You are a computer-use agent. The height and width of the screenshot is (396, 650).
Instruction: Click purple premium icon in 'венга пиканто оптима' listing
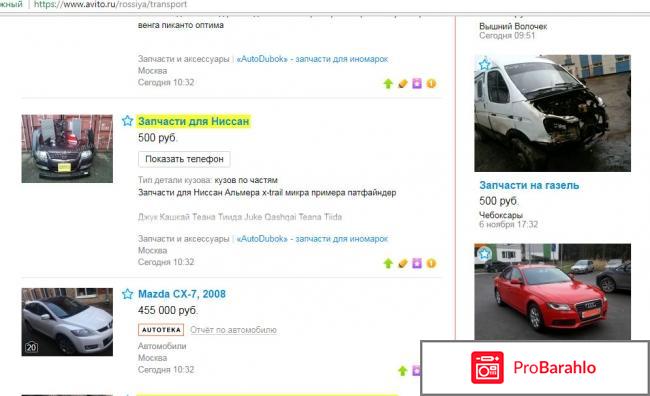(x=417, y=83)
